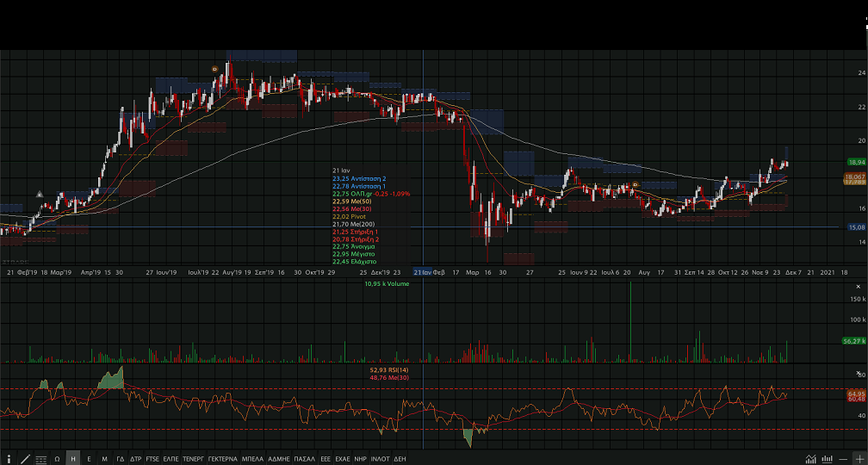Click the icon left of the Ω button
This screenshot has width=868, height=465.
click(x=41, y=459)
